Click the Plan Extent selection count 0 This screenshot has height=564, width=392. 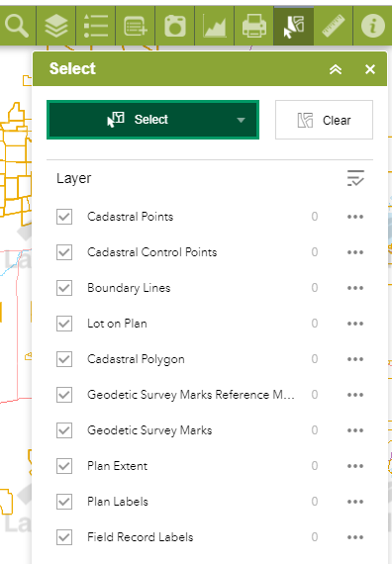pos(315,465)
